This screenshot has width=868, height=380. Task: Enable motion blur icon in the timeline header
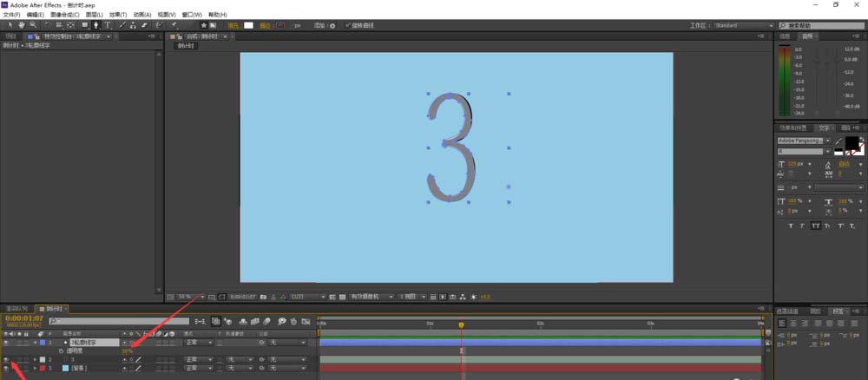point(266,321)
